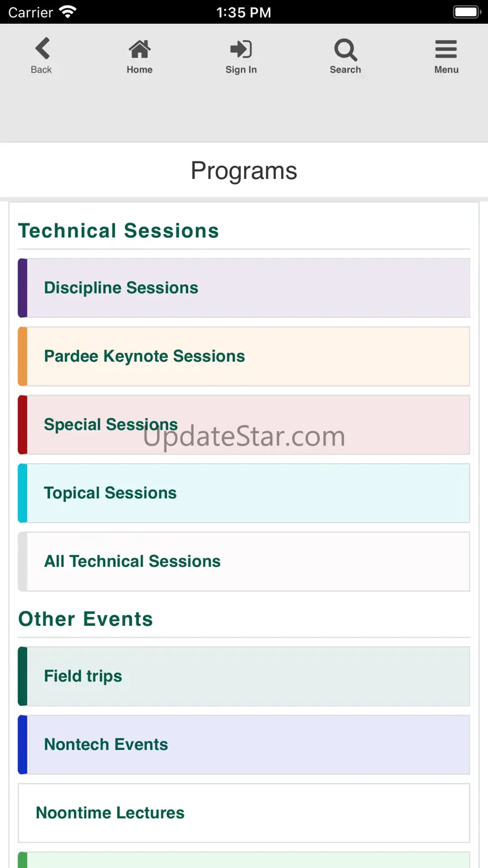Tap the partially visible green item at bottom
The width and height of the screenshot is (488, 868).
click(x=244, y=860)
